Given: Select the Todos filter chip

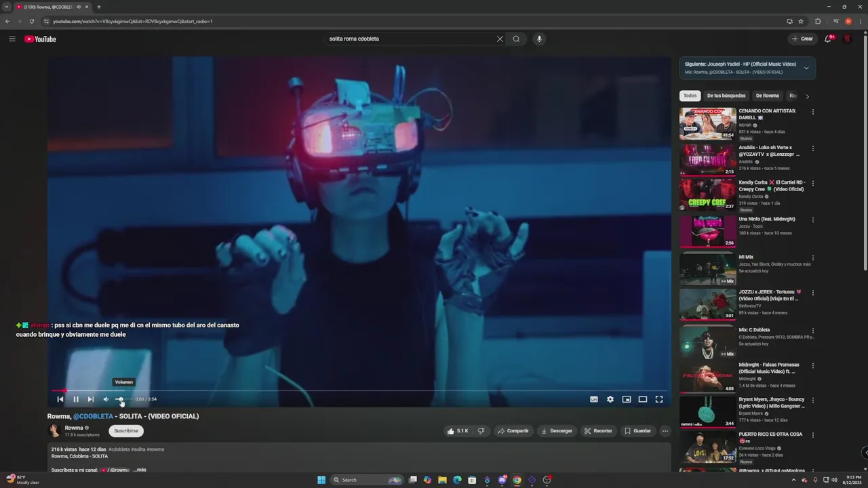Looking at the screenshot, I should coord(690,96).
